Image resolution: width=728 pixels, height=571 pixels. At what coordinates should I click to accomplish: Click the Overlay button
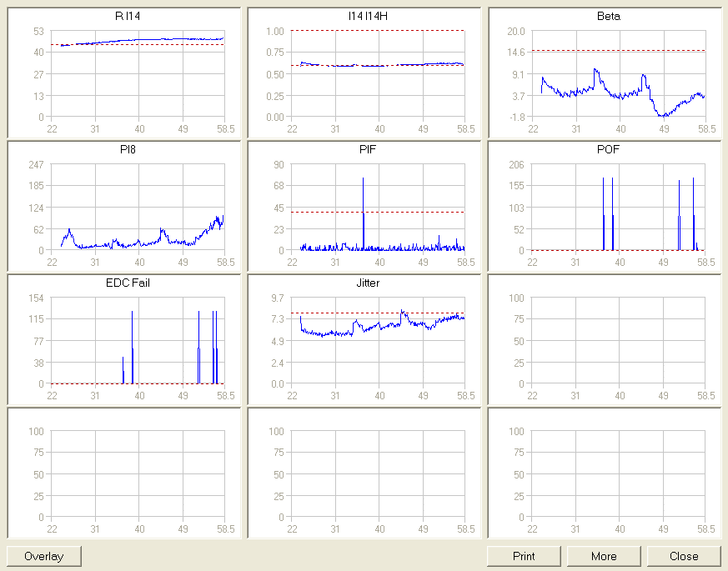(44, 556)
